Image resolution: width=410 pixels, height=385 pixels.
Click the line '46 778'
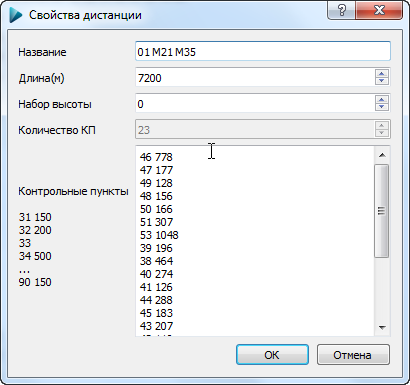(x=156, y=157)
